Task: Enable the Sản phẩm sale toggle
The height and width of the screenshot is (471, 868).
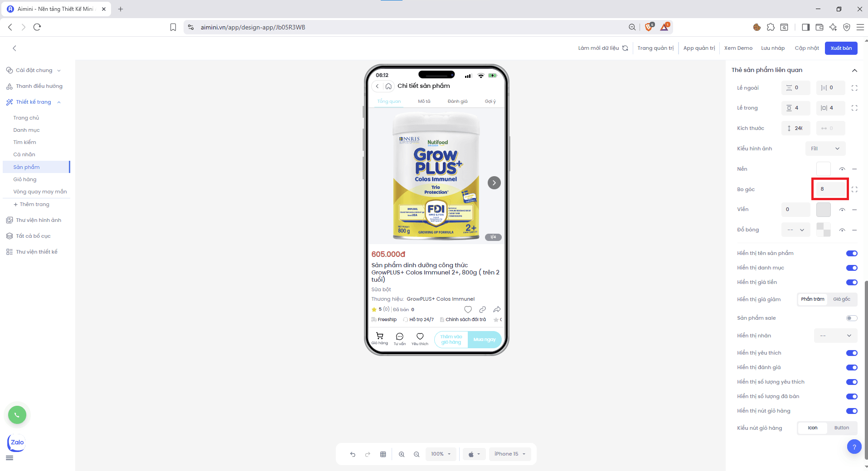Action: 852,318
